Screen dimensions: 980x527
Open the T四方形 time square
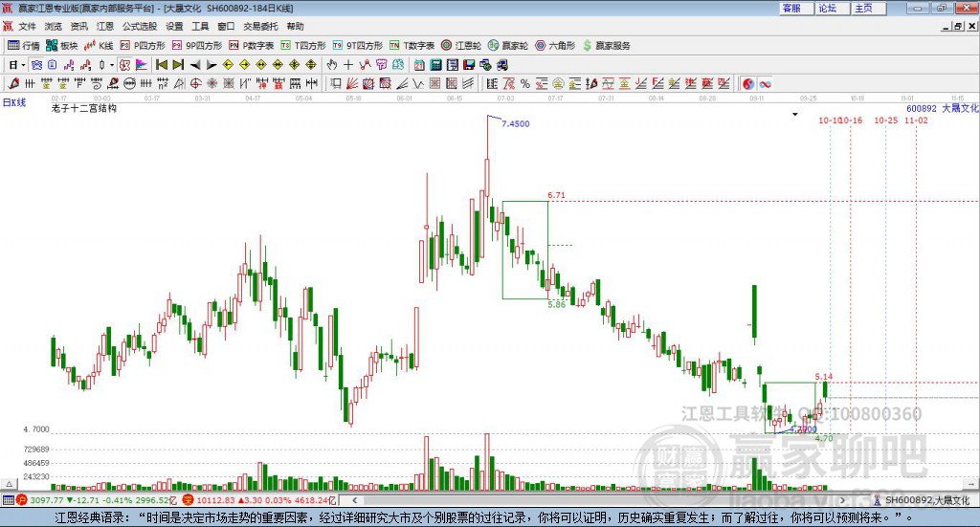303,46
